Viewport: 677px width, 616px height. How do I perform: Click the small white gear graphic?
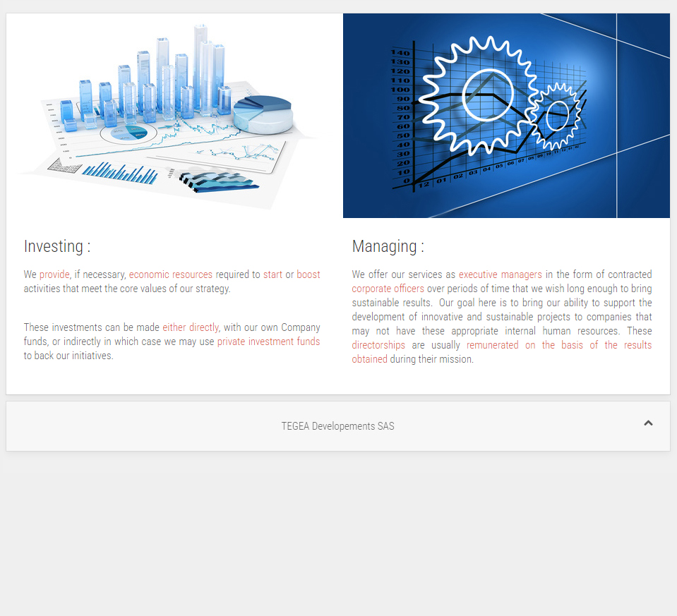pyautogui.click(x=558, y=113)
